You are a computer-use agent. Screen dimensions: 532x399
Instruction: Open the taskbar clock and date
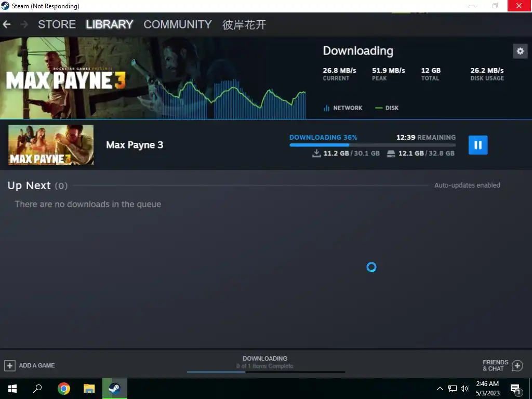(x=487, y=389)
